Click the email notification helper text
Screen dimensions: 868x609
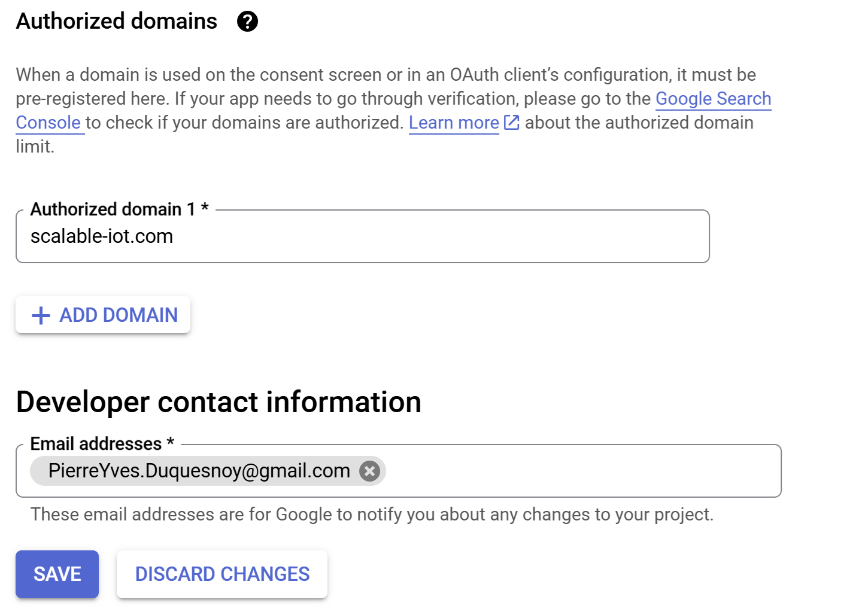coord(372,514)
